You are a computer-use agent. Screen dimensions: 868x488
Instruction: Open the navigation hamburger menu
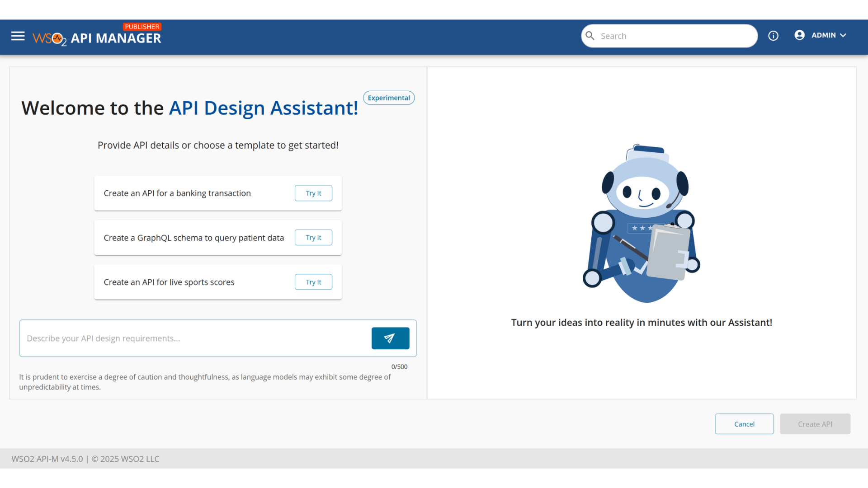coord(18,36)
